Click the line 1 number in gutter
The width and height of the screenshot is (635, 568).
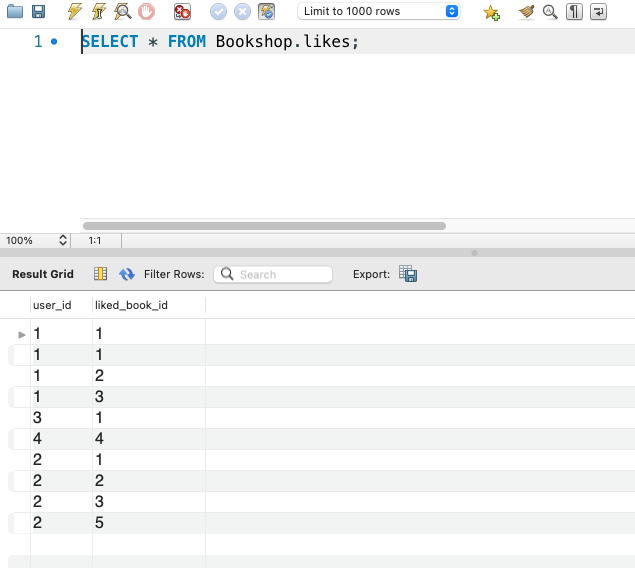pos(38,41)
